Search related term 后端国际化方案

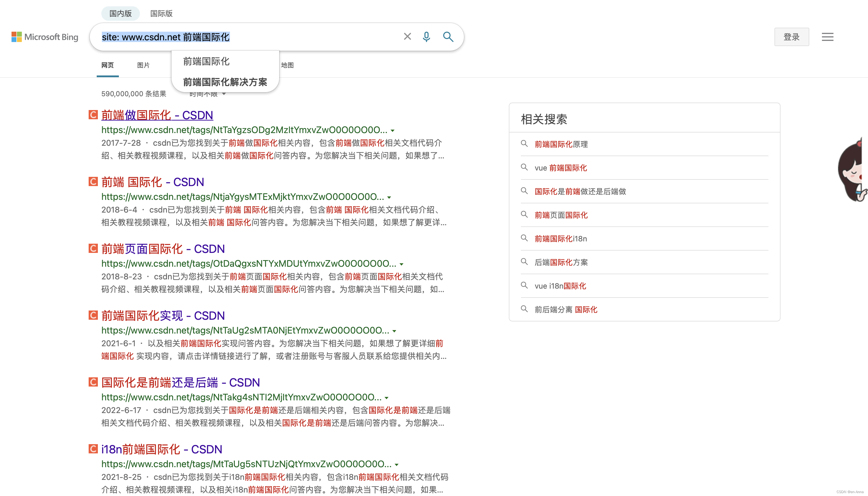561,262
